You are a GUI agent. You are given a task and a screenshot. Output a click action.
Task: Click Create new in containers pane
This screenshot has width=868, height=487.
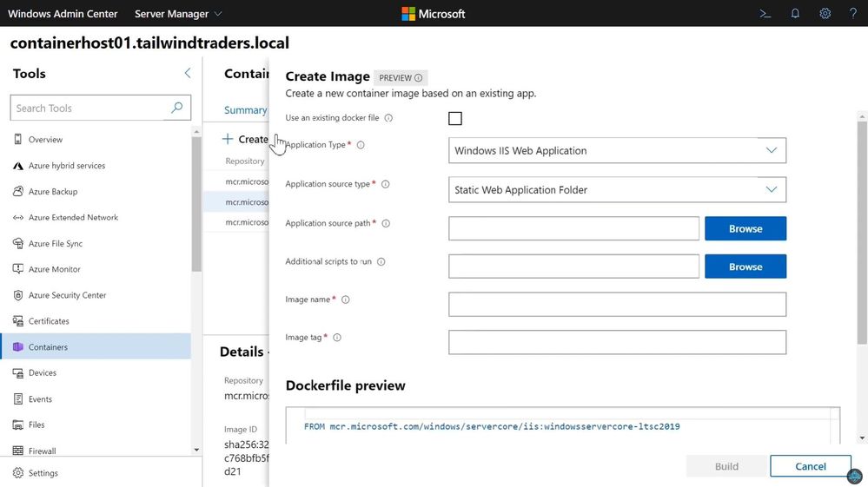click(x=245, y=139)
